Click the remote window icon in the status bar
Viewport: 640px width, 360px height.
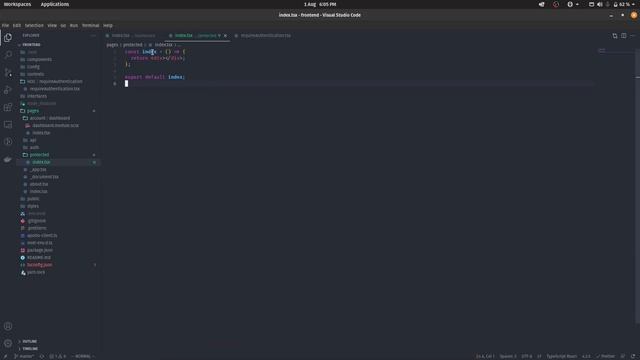5,356
